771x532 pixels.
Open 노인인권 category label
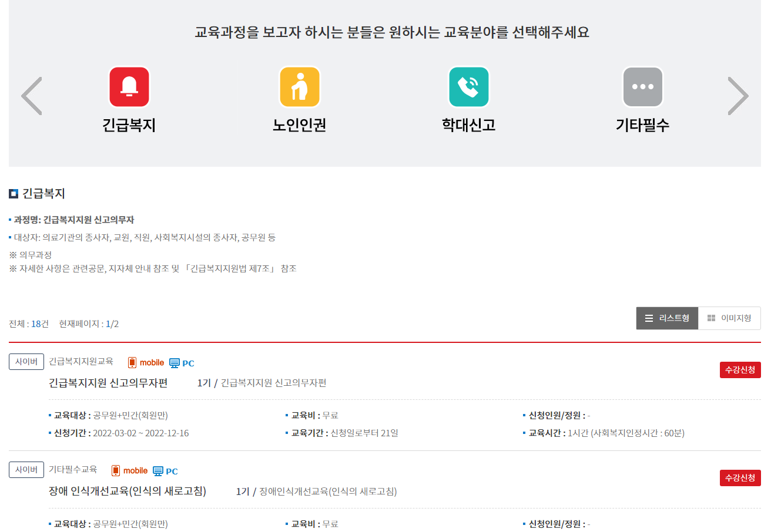coord(300,125)
